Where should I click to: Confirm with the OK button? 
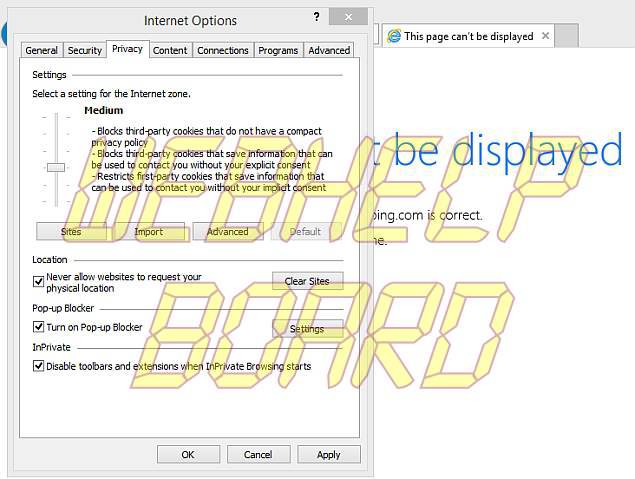[188, 454]
